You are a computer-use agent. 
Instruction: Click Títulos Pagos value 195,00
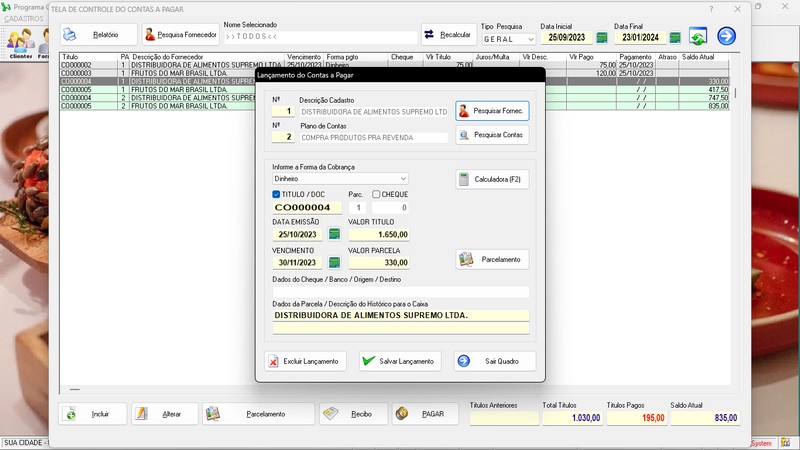636,418
